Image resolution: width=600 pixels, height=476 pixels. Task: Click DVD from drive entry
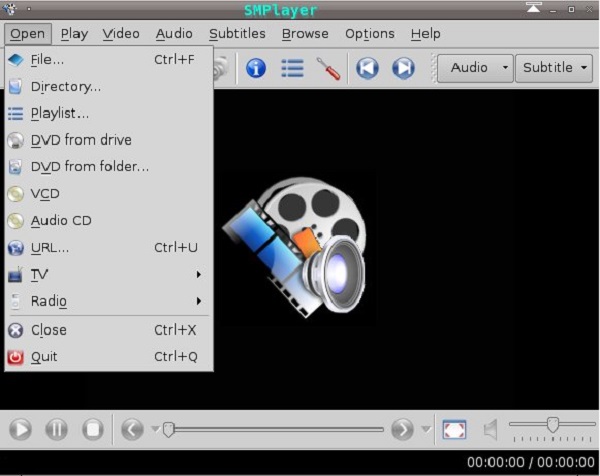[x=109, y=140]
